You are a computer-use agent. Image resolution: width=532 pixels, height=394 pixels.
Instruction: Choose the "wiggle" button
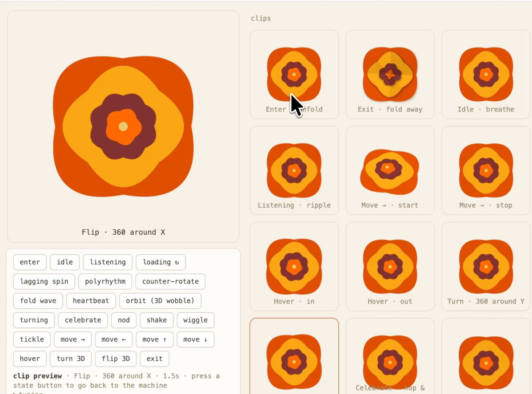pyautogui.click(x=196, y=320)
